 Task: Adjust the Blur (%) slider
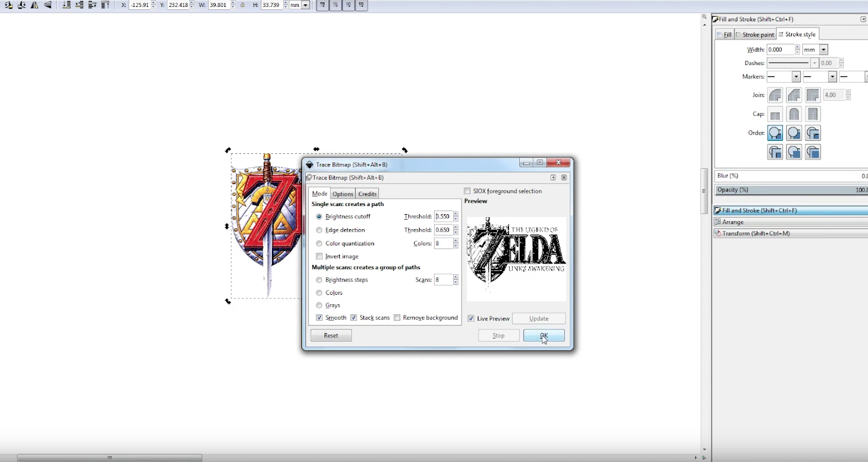click(x=790, y=176)
